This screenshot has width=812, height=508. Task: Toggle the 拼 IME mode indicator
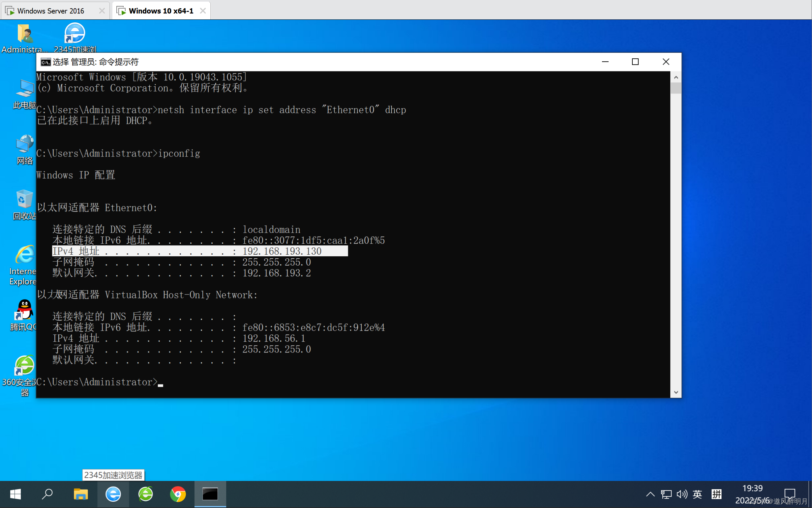tap(716, 494)
